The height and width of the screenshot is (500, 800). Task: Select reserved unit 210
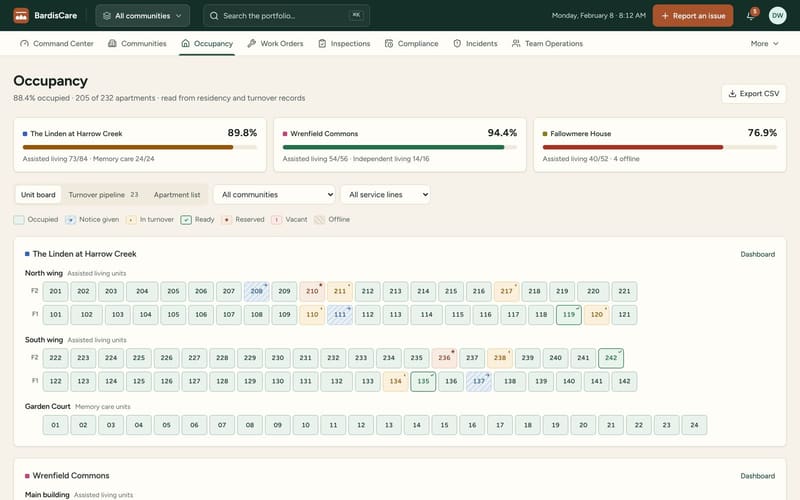point(312,291)
